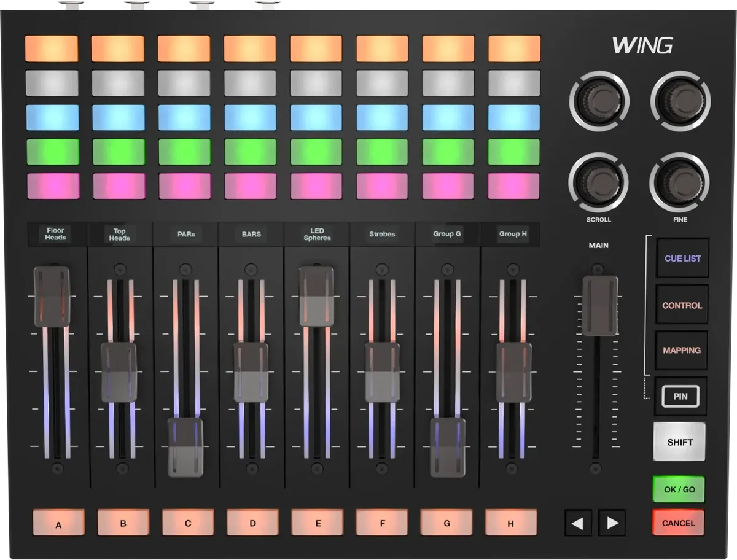Grab the Group H fader handle
This screenshot has height=560, width=737.
[x=513, y=372]
